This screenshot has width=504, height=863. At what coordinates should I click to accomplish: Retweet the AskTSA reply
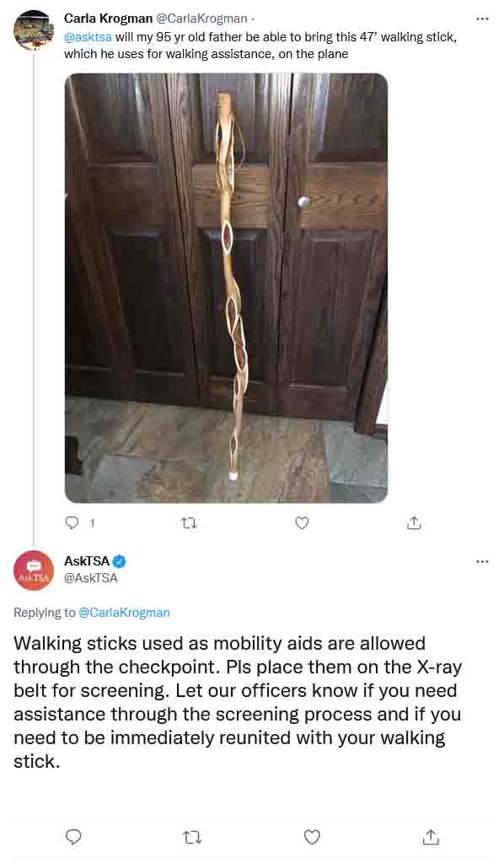191,838
